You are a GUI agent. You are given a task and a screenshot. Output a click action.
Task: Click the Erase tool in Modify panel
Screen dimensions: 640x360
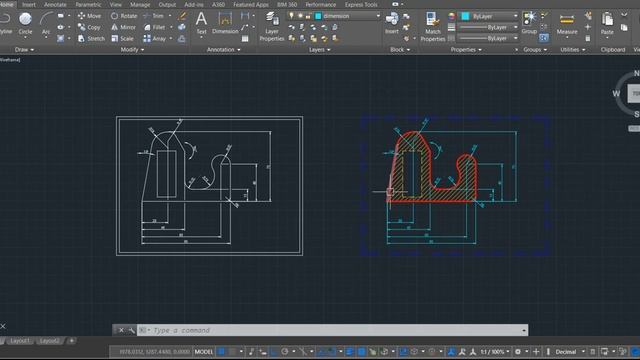point(182,16)
